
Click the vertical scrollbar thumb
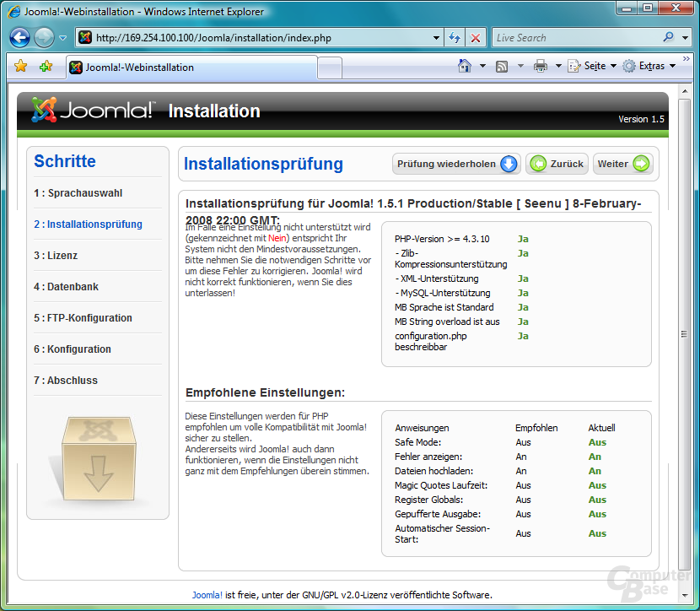[684, 334]
